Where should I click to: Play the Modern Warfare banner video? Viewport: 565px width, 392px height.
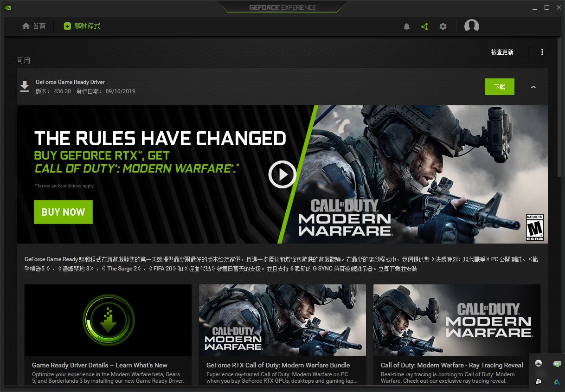[x=282, y=175]
